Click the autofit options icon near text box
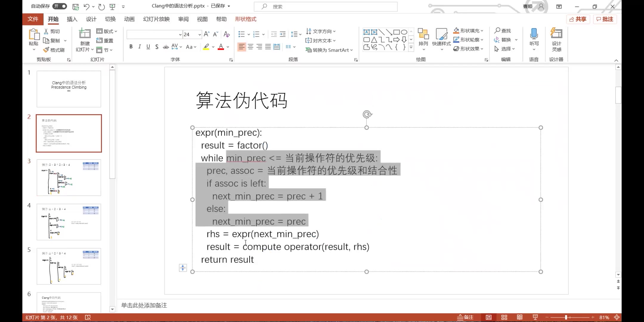 (183, 268)
